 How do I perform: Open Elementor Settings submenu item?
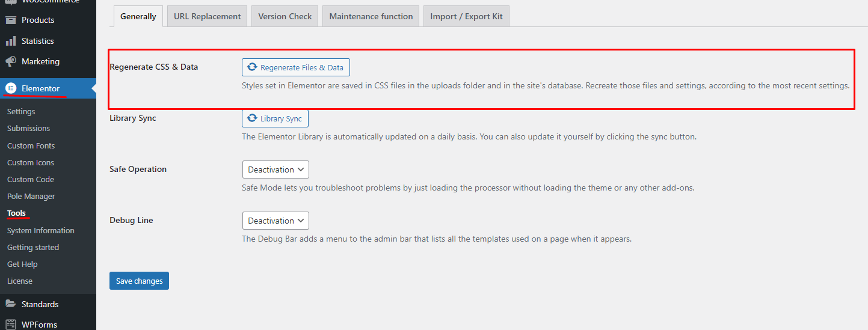click(21, 111)
